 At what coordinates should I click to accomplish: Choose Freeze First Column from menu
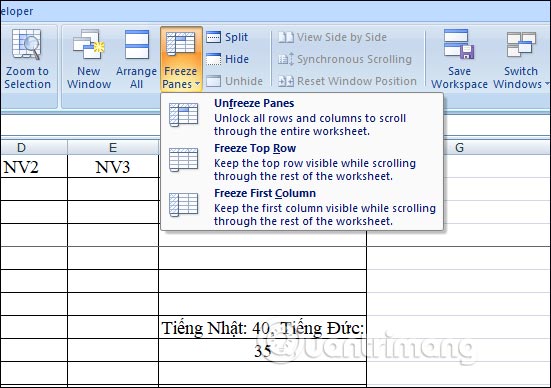click(x=302, y=207)
